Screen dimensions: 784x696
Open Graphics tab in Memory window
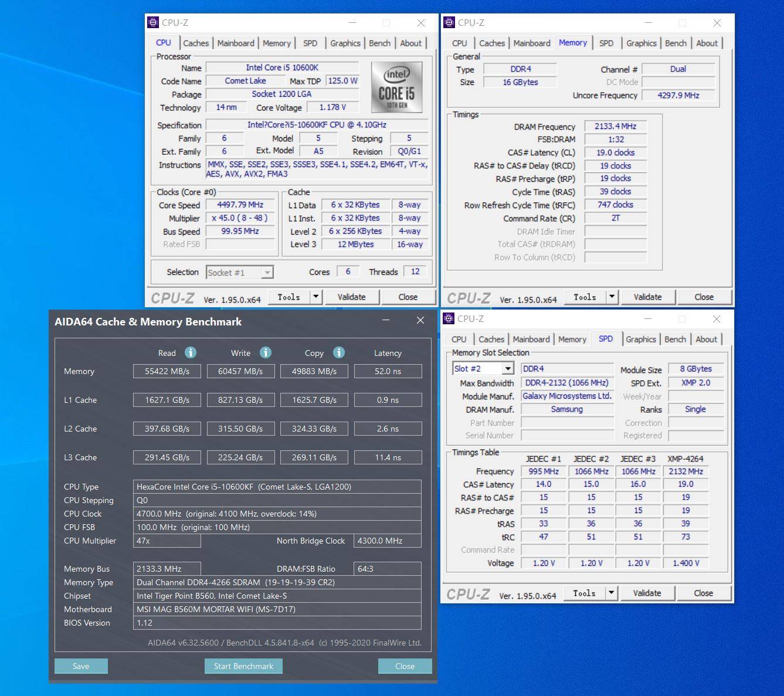click(x=642, y=43)
